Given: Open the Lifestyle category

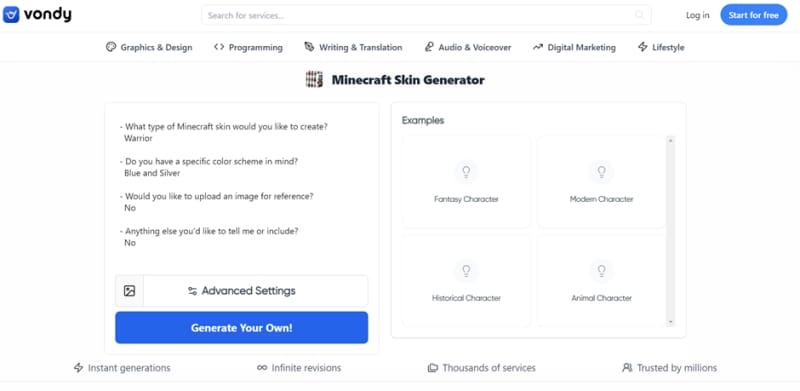Looking at the screenshot, I should pyautogui.click(x=661, y=47).
